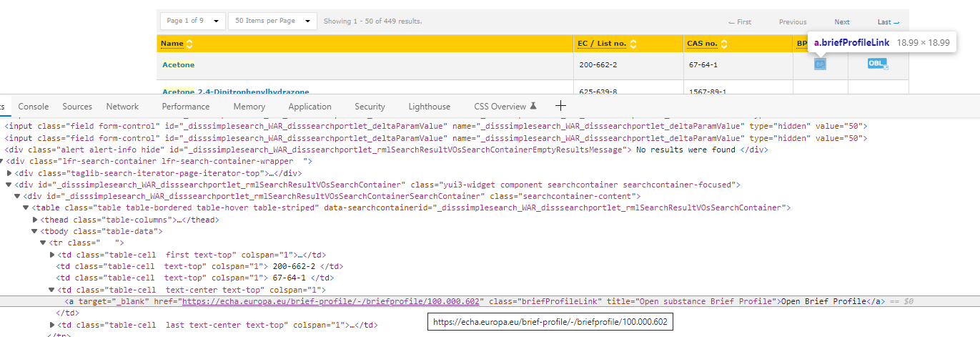This screenshot has height=337, width=980.
Task: Add a new DevTools tab with plus icon
Action: coord(561,106)
